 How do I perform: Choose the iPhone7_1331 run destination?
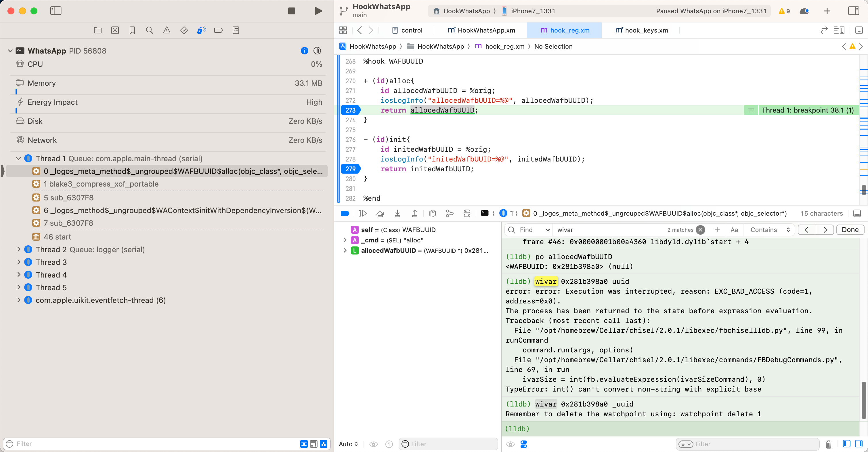528,11
